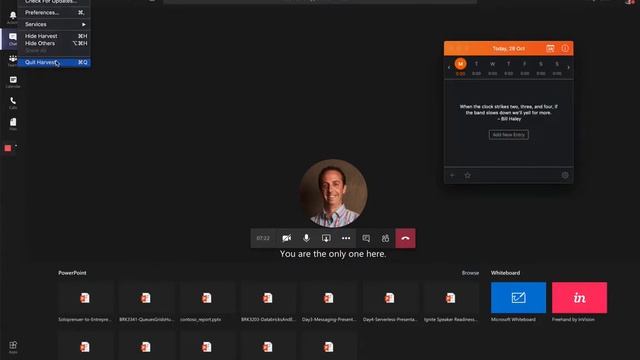Screen dimensions: 640x360
Task: Click Add New Entry button in Harvest
Action: [x=509, y=135]
